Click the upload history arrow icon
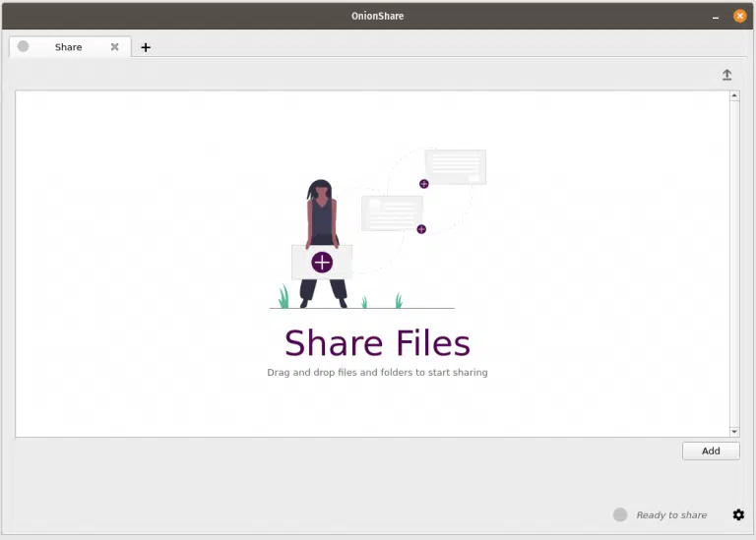756x540 pixels. tap(727, 75)
